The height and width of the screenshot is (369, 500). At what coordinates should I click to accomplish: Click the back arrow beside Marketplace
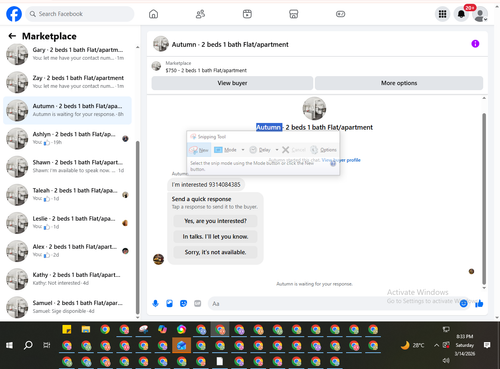[12, 36]
